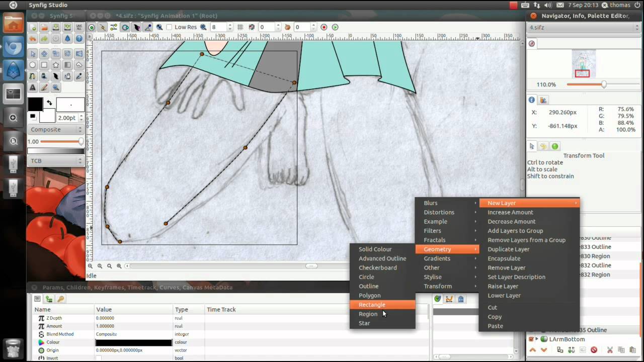This screenshot has width=644, height=362.
Task: Expand the LArmBottom layer
Action: (x=537, y=339)
